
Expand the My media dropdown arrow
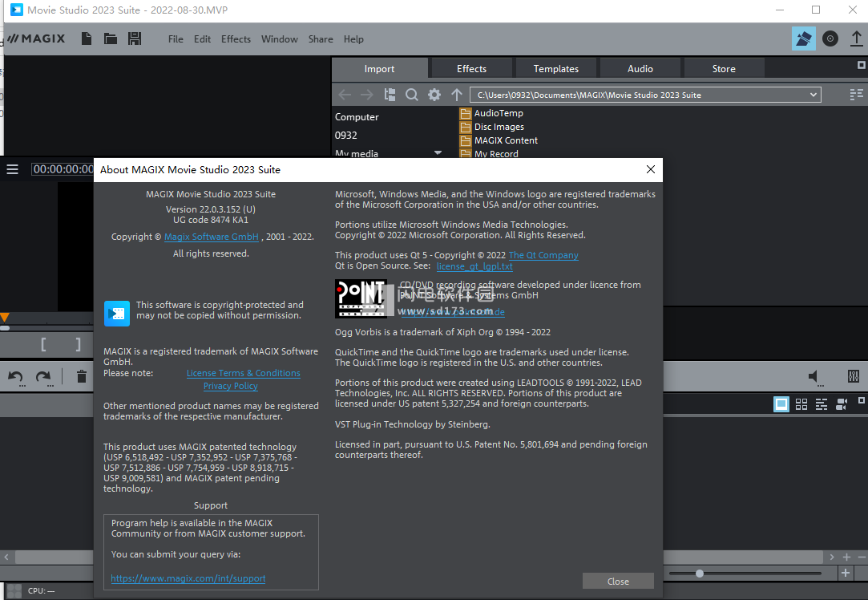point(438,152)
